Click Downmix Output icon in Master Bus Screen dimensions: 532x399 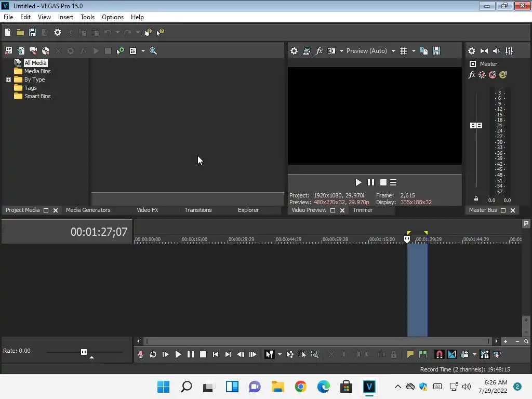tap(484, 51)
